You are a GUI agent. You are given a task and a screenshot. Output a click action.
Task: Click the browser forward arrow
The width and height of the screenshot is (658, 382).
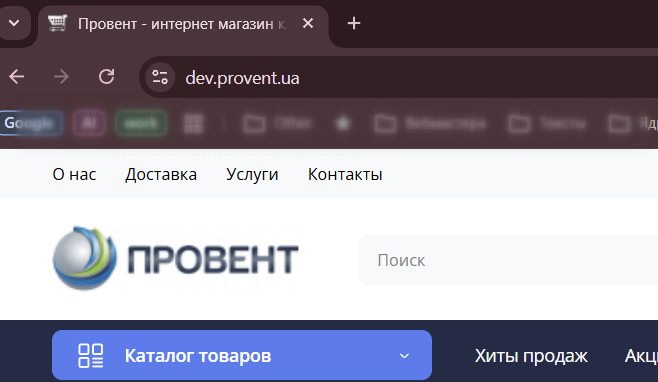61,77
